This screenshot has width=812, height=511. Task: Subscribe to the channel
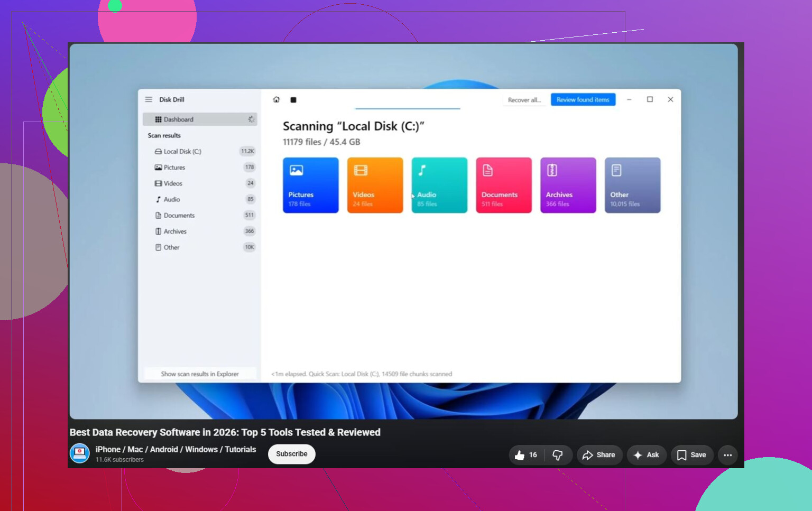(x=292, y=454)
